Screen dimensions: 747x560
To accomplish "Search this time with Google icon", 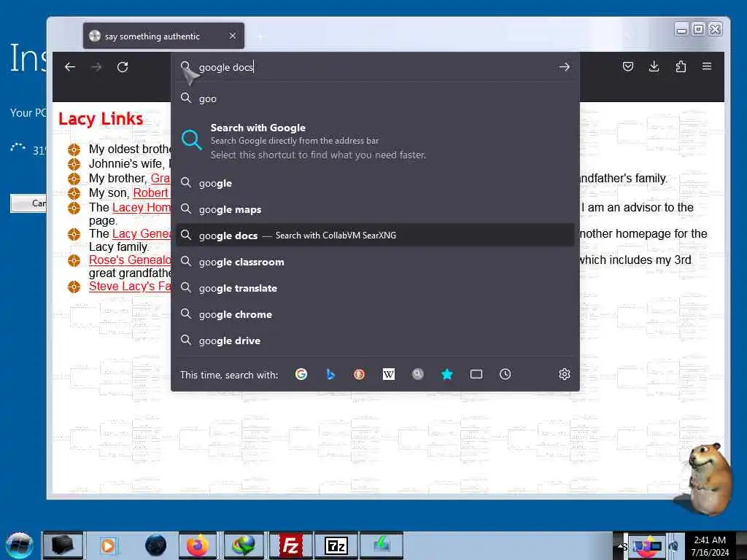I will pos(301,374).
